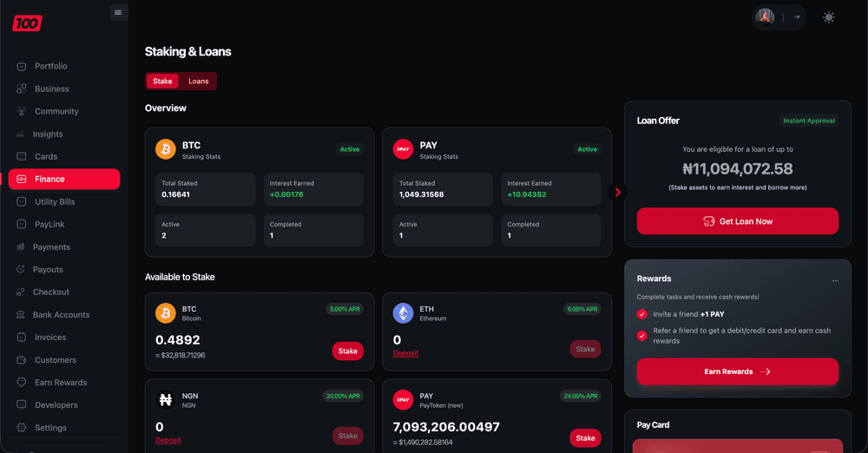This screenshot has width=868, height=453.
Task: Click the Utility Bills icon
Action: point(22,201)
